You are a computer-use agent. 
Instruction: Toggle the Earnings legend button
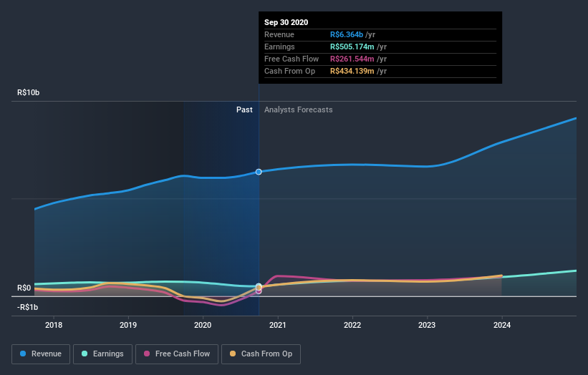point(102,354)
